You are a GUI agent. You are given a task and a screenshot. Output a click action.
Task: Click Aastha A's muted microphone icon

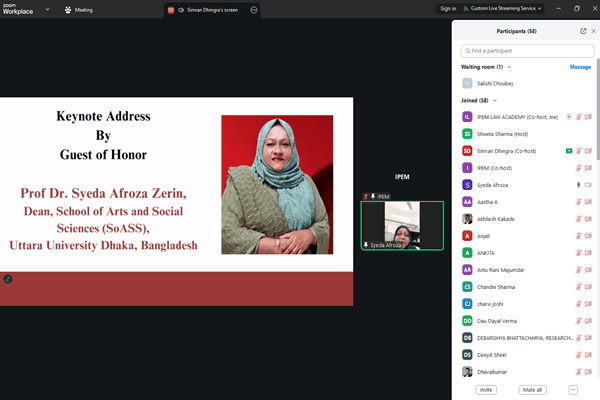click(579, 202)
